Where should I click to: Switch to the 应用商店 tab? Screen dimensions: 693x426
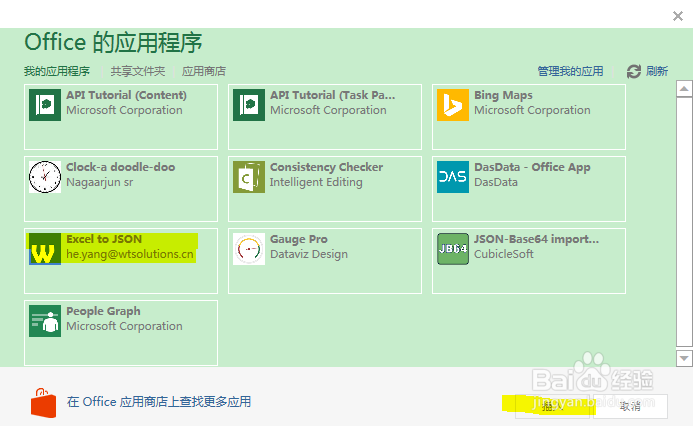coord(204,71)
